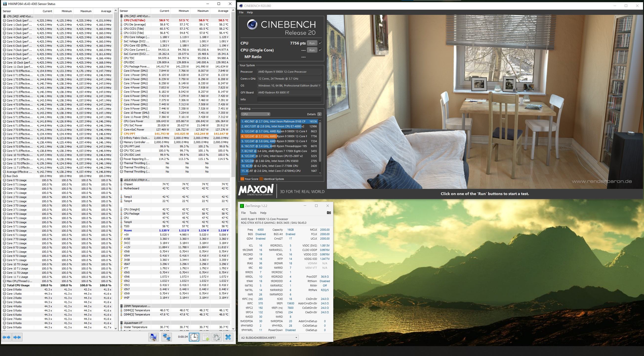The height and width of the screenshot is (356, 644).
Task: Close sensors with the blue X icon
Action: point(228,337)
